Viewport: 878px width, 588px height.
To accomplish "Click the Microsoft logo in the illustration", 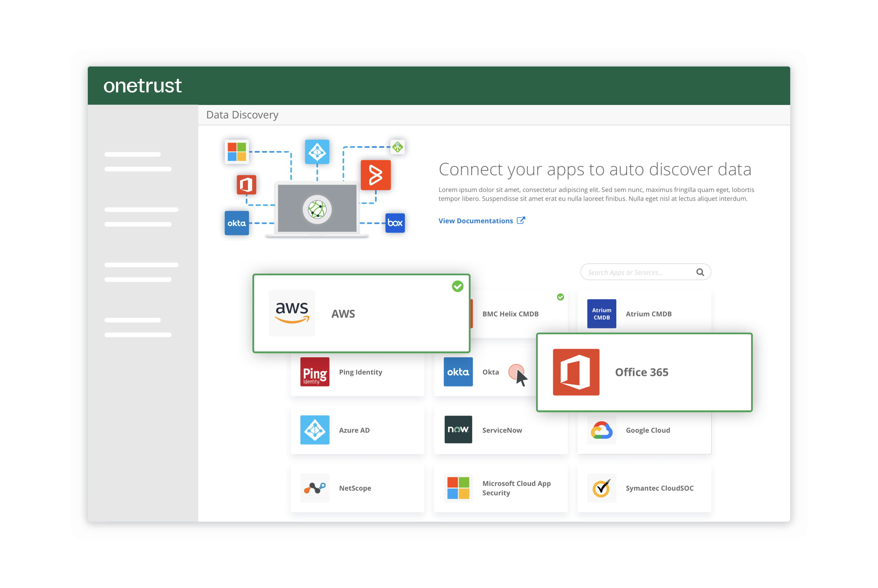I will point(237,152).
